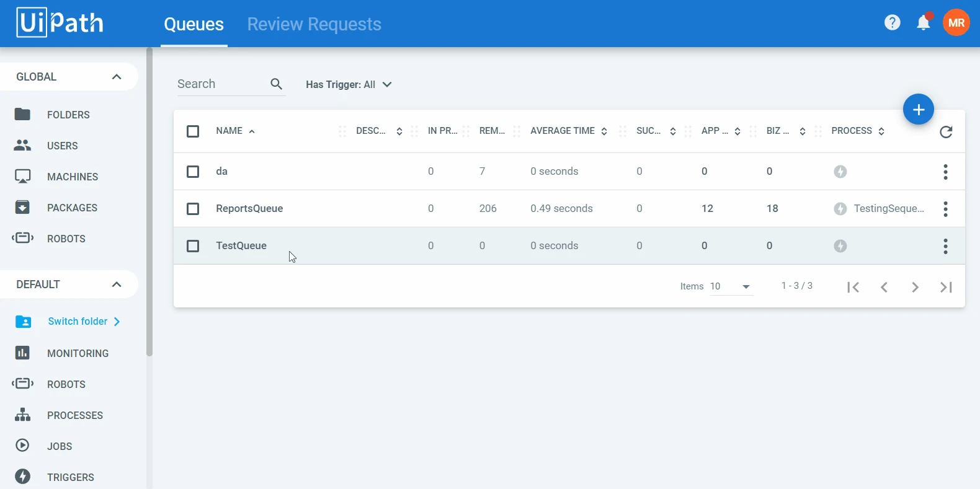Go to the last page of results
The height and width of the screenshot is (489, 980).
coord(946,287)
